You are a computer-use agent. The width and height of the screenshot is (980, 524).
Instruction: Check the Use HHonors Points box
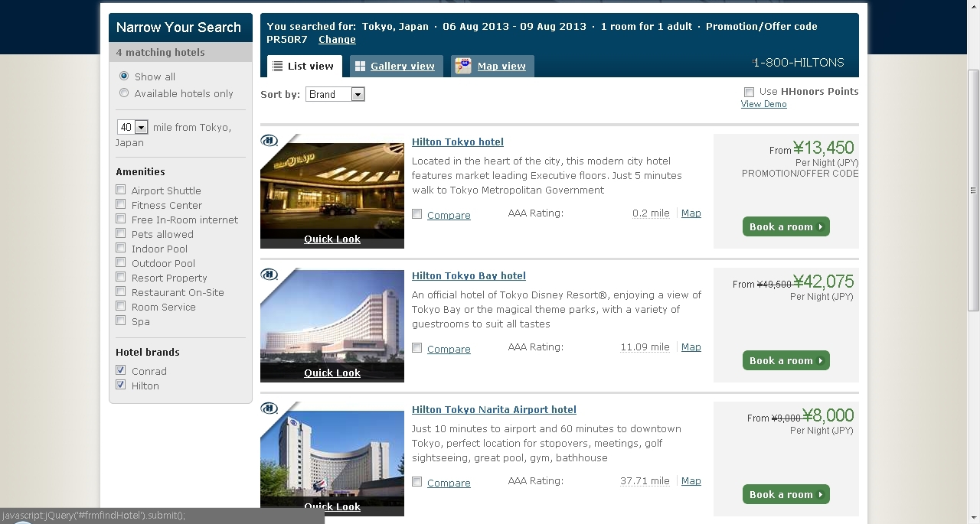[x=749, y=93]
